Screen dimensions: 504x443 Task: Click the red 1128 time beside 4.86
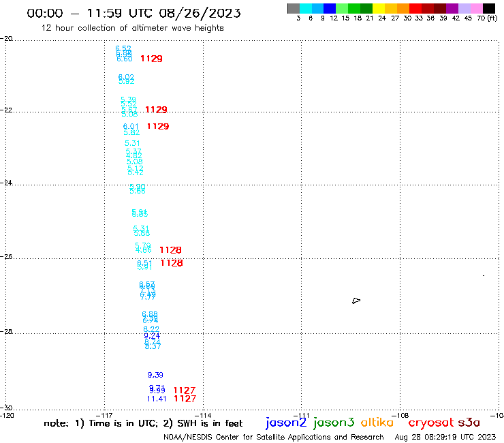click(170, 250)
